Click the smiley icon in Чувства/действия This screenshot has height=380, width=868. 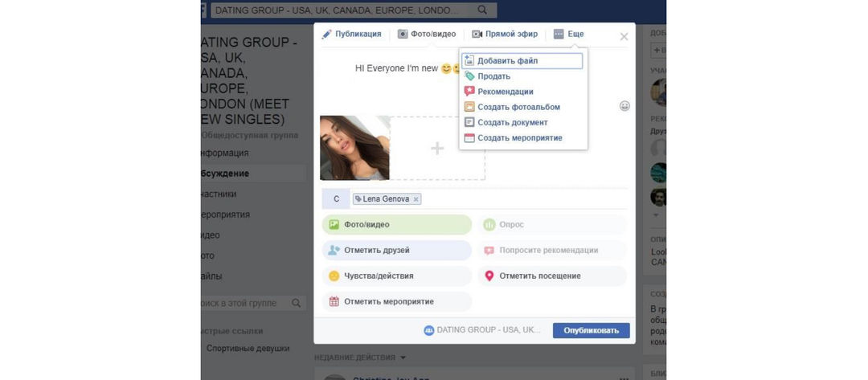coord(334,276)
